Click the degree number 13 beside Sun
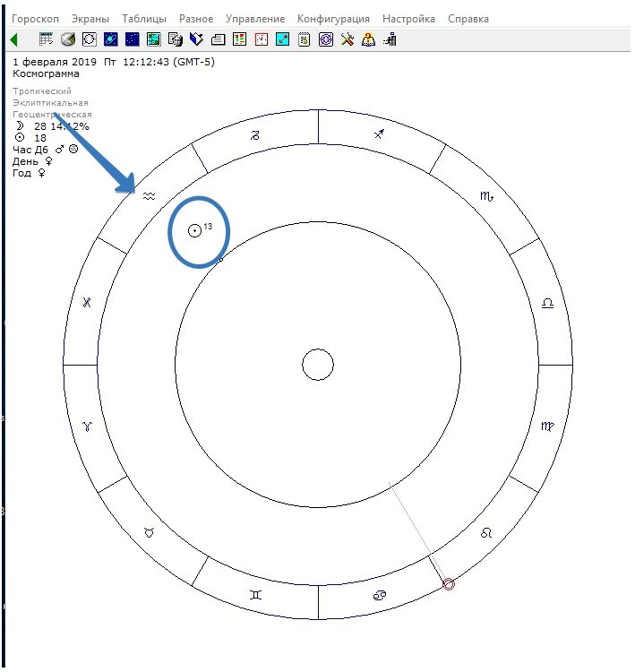This screenshot has width=635, height=672. pos(208,227)
